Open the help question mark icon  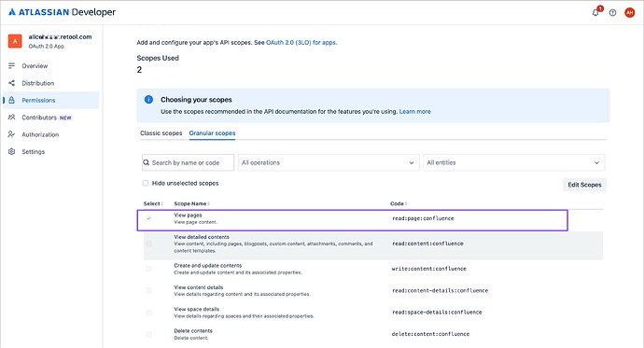[612, 13]
